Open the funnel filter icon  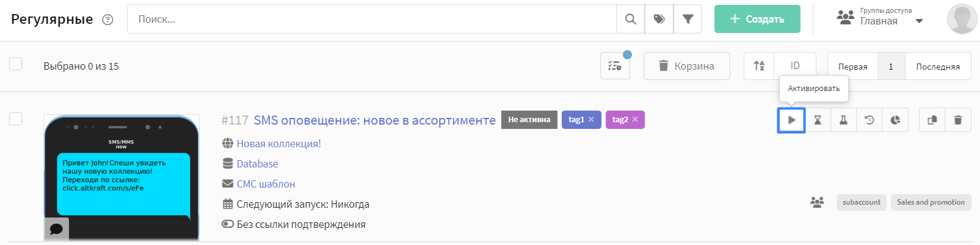[688, 19]
